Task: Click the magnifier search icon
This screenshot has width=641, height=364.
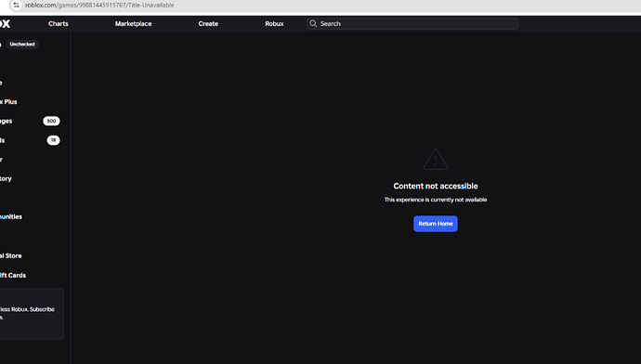Action: pyautogui.click(x=313, y=24)
